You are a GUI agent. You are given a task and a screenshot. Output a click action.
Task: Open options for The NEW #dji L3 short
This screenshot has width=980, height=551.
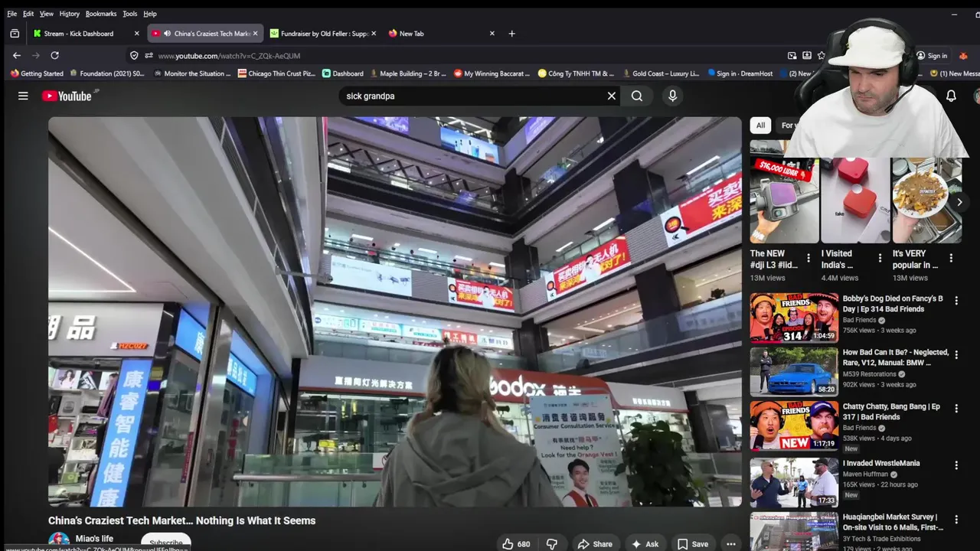(808, 258)
